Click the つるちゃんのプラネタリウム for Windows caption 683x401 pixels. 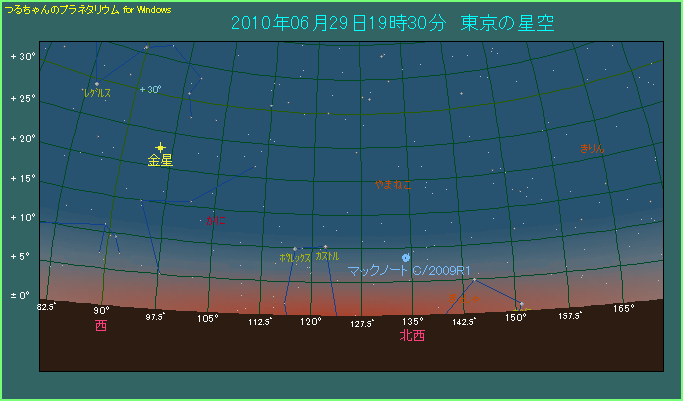click(x=88, y=10)
